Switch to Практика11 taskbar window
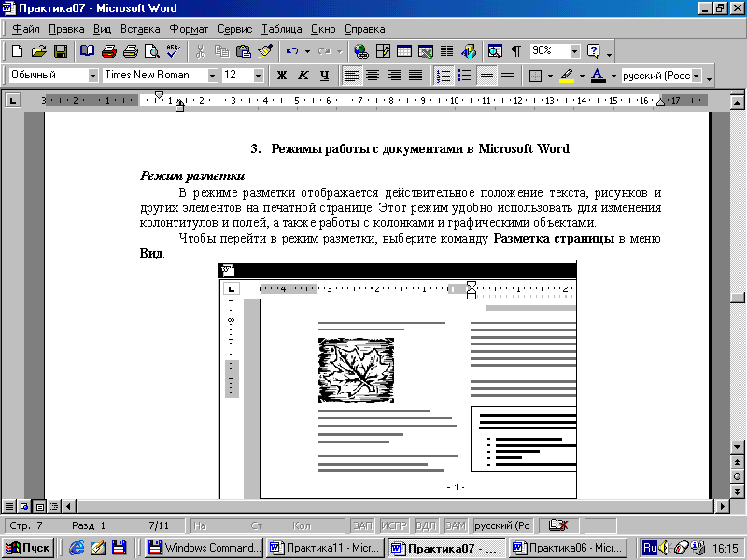This screenshot has height=560, width=747. coord(326,548)
